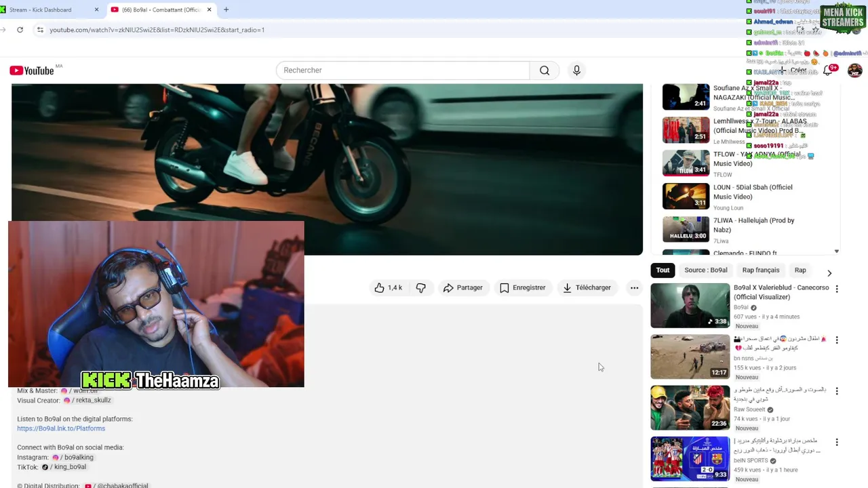The width and height of the screenshot is (868, 488).
Task: Open options for Raw Soueelt video
Action: (x=836, y=391)
